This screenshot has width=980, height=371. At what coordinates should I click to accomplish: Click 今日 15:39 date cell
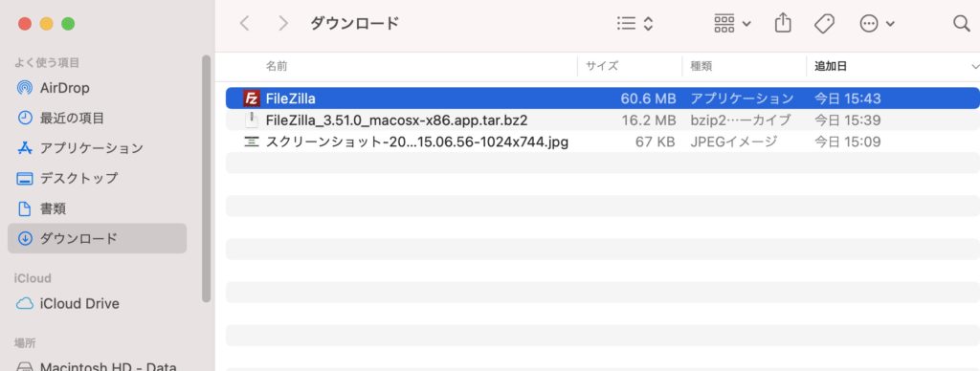848,120
